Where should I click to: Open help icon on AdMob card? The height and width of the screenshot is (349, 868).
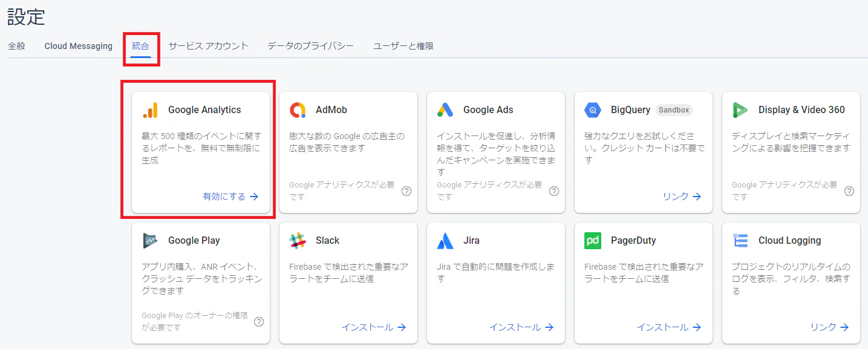[406, 191]
